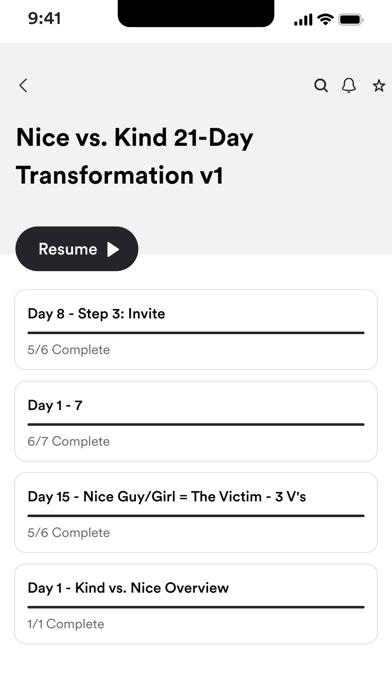Screen dimensions: 392x696
Task: Check the Wi-Fi status icon
Action: pos(325,20)
